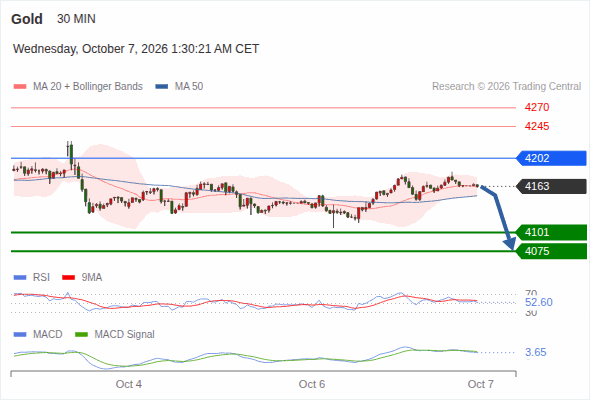Click the 9MA legend label
The image size is (590, 400).
click(92, 277)
